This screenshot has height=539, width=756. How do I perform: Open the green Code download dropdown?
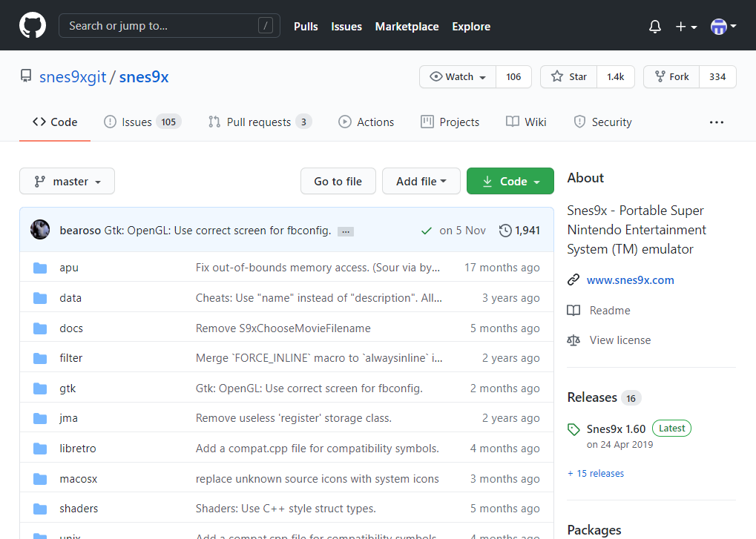(x=510, y=181)
